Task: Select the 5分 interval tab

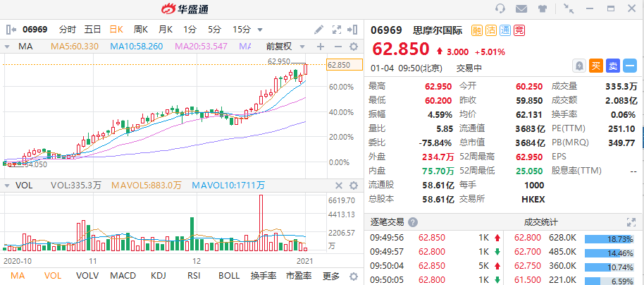Action: [x=214, y=29]
